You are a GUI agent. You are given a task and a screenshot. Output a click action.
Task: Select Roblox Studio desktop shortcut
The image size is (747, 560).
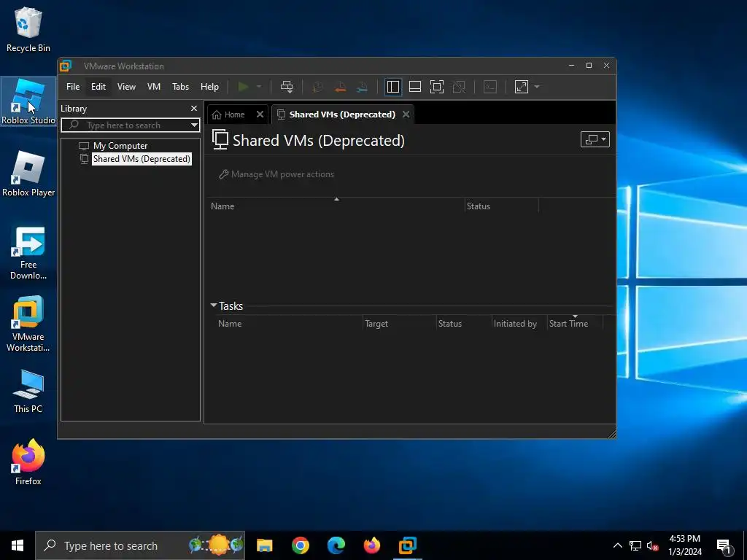click(x=28, y=101)
